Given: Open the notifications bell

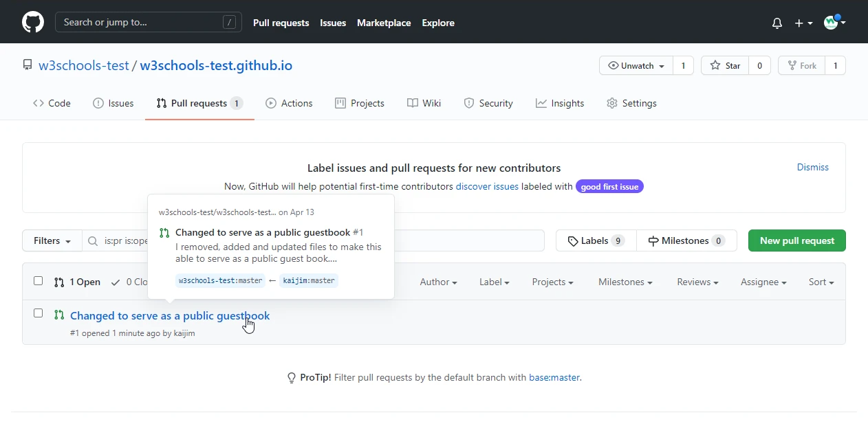Looking at the screenshot, I should tap(777, 23).
